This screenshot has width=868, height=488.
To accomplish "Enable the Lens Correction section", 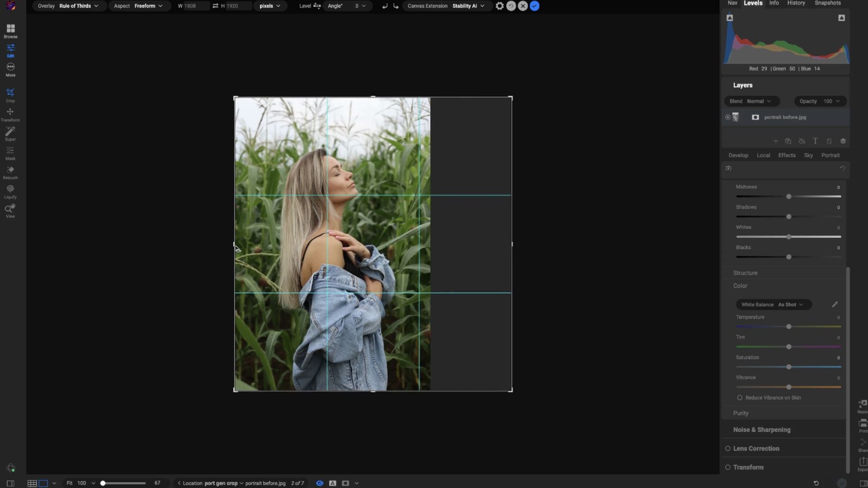I will click(x=728, y=449).
